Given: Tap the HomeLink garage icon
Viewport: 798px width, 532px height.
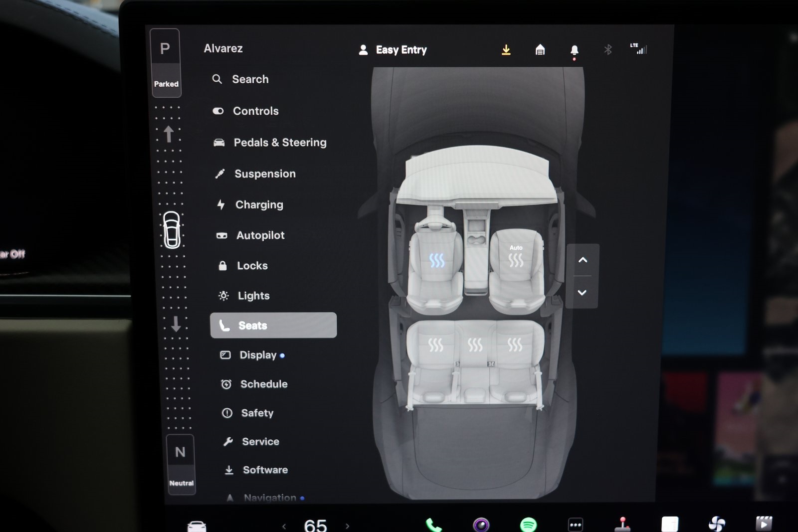Looking at the screenshot, I should click(x=540, y=50).
